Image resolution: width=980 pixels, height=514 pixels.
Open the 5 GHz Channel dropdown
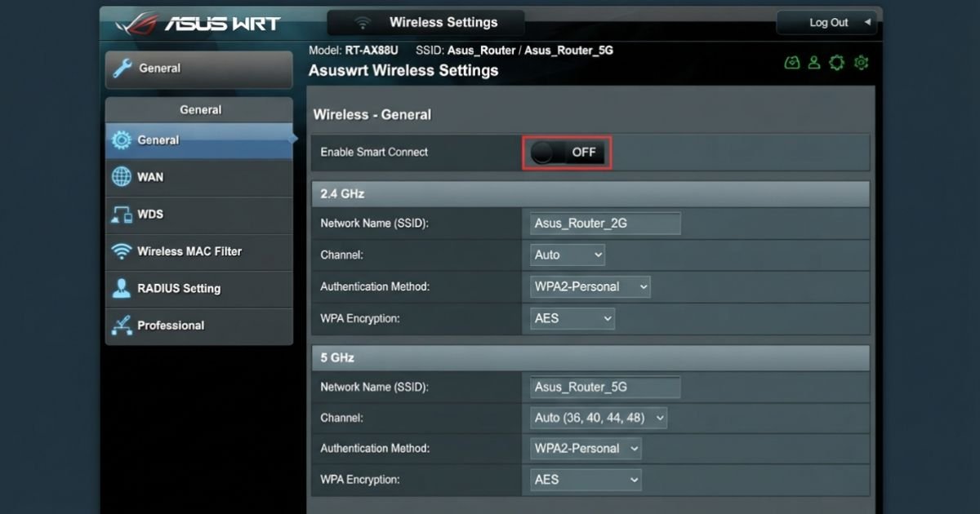599,418
